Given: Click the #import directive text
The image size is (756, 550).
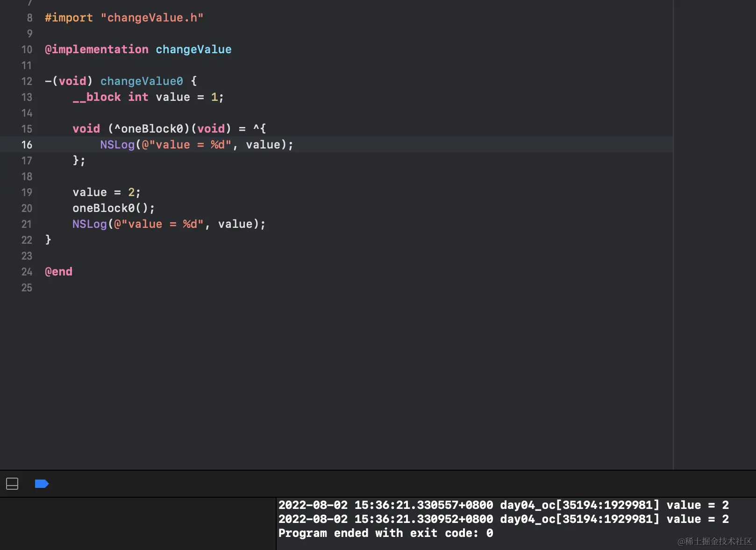Looking at the screenshot, I should pyautogui.click(x=69, y=18).
